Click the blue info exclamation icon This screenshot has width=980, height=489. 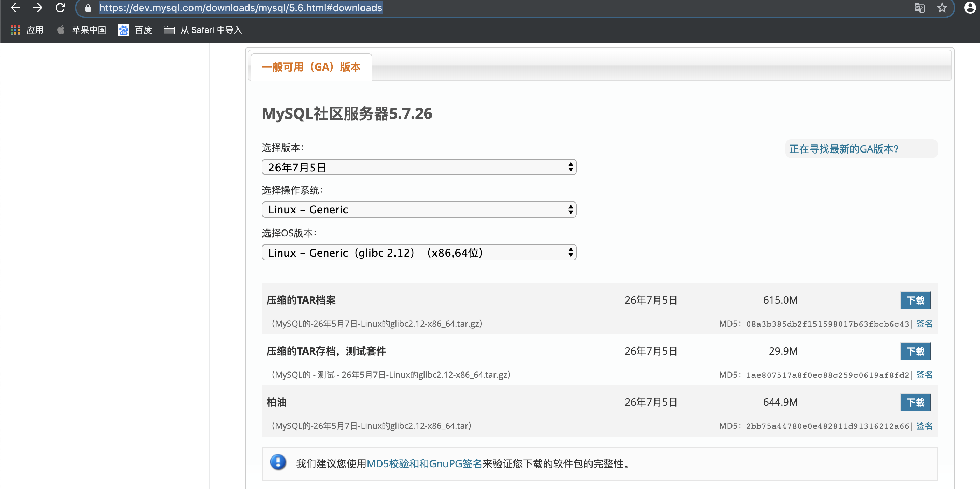point(278,462)
